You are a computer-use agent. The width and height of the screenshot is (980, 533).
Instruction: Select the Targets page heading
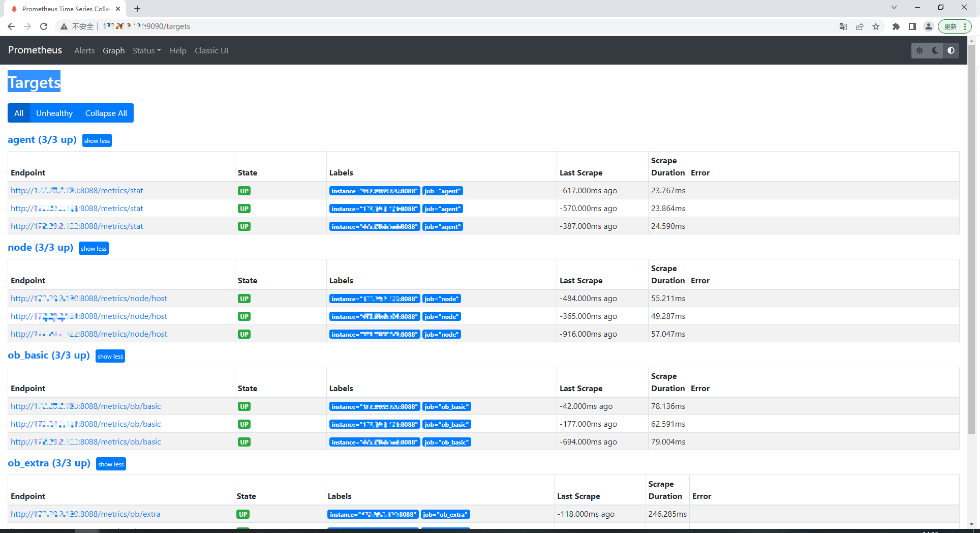tap(34, 82)
